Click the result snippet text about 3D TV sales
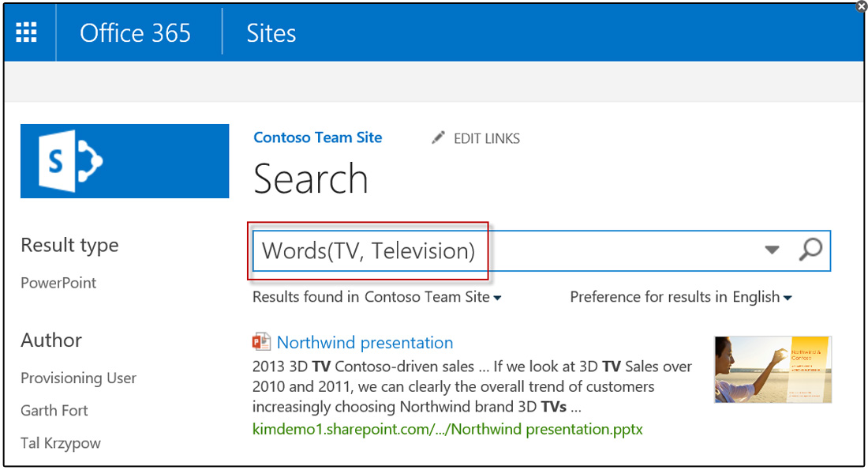This screenshot has height=470, width=868. (472, 387)
